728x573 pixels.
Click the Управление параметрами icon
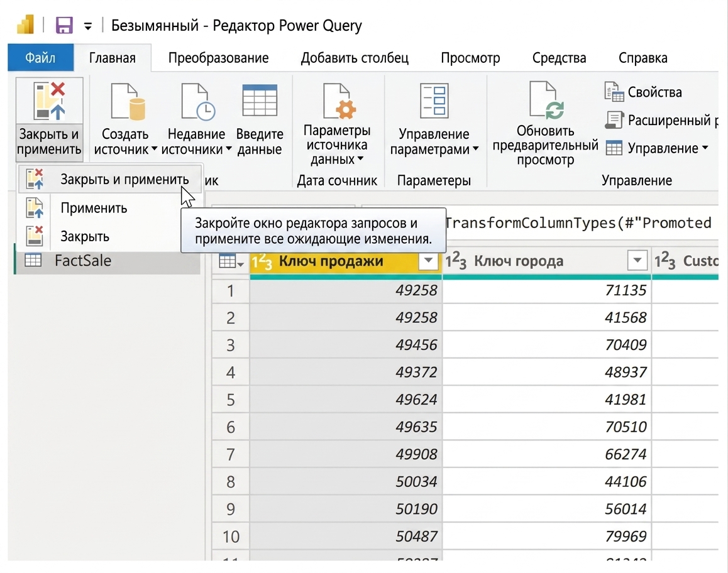434,101
